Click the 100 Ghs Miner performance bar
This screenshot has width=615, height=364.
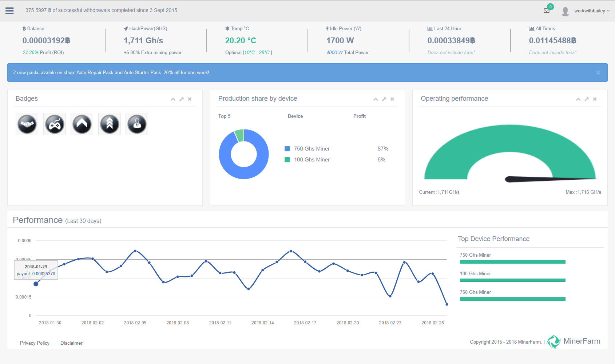coord(513,280)
